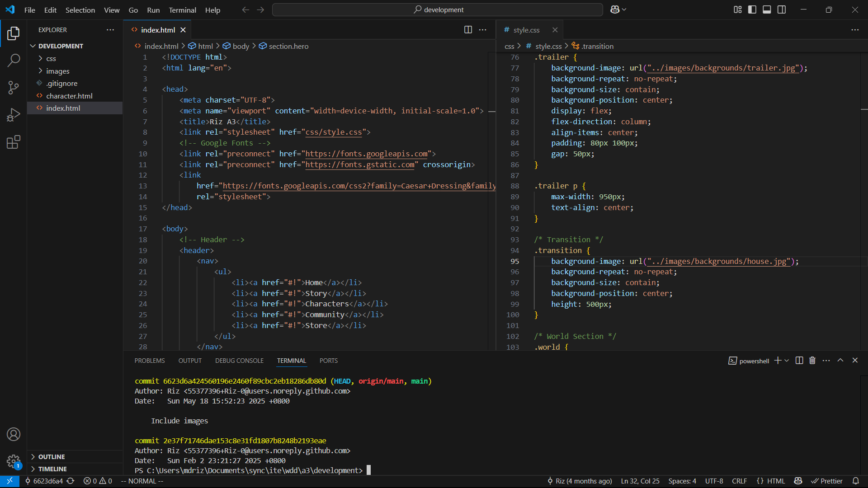The width and height of the screenshot is (868, 488).
Task: Kill the terminal with trash icon
Action: coord(812,361)
